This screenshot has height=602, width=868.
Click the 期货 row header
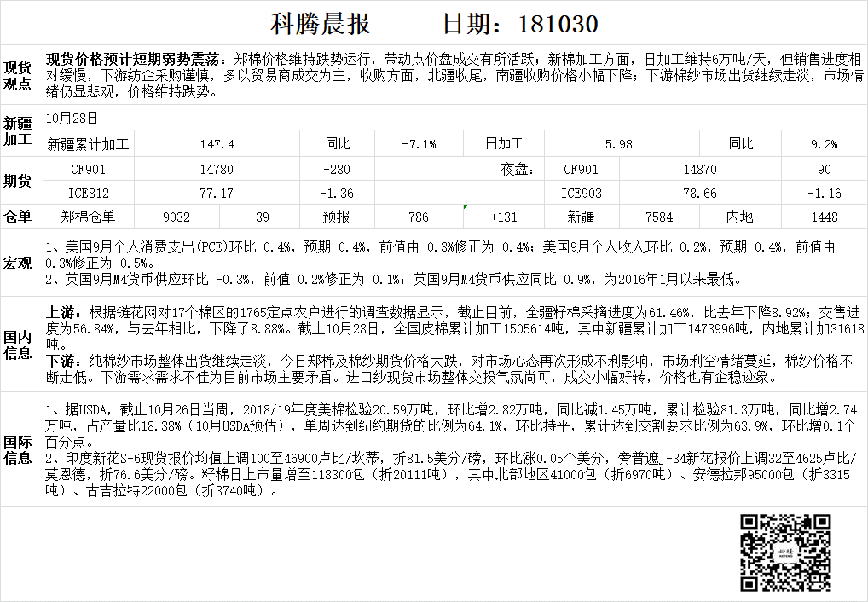(19, 181)
